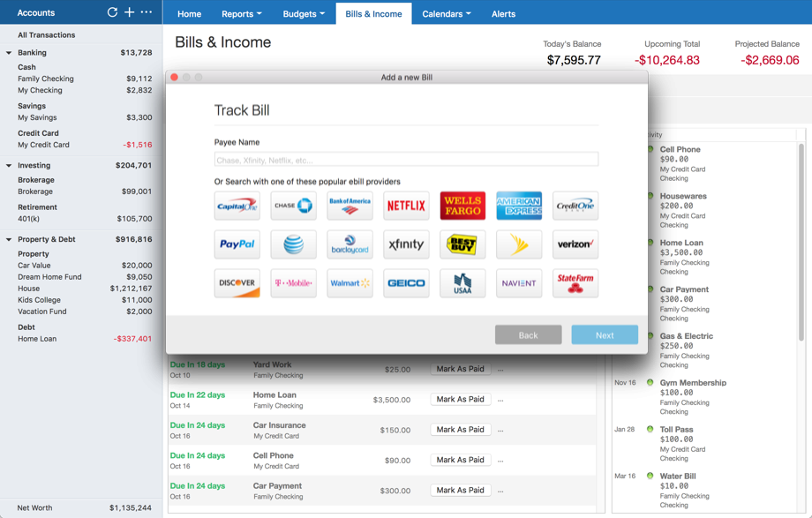The width and height of the screenshot is (812, 518).
Task: Open the Reports dropdown menu
Action: click(241, 14)
